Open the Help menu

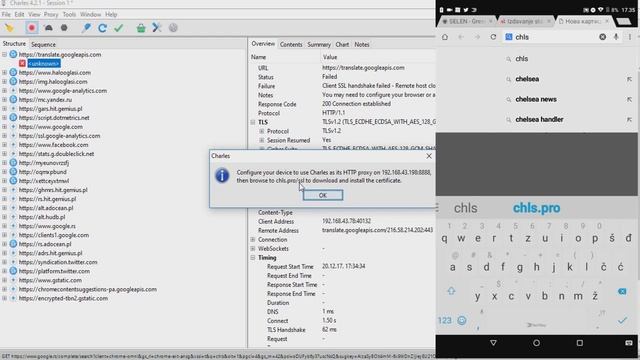[111, 14]
